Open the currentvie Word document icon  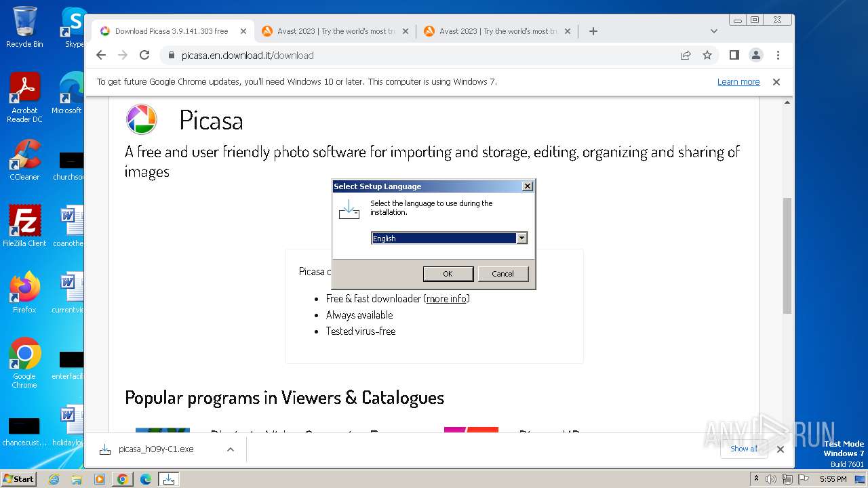pyautogui.click(x=70, y=293)
